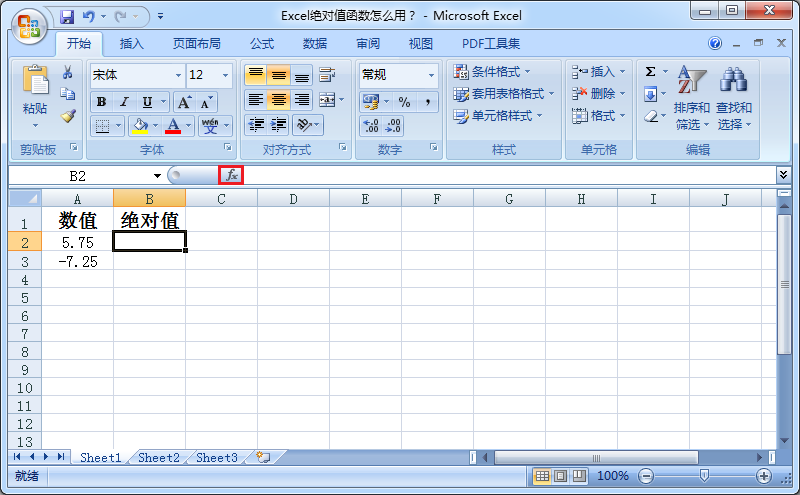Toggle bottom vertical alignment
The width and height of the screenshot is (800, 495).
pyautogui.click(x=302, y=75)
